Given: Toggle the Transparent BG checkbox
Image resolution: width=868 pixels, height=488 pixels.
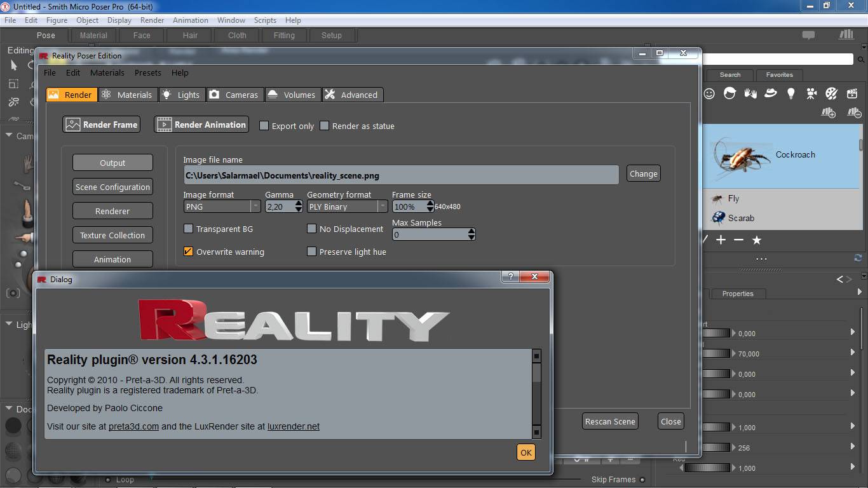Looking at the screenshot, I should (188, 229).
